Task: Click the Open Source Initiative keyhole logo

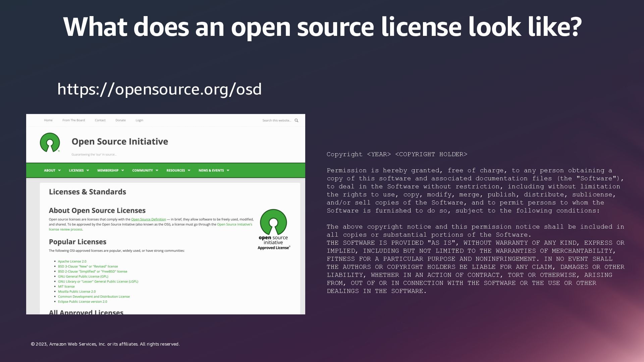Action: point(50,142)
